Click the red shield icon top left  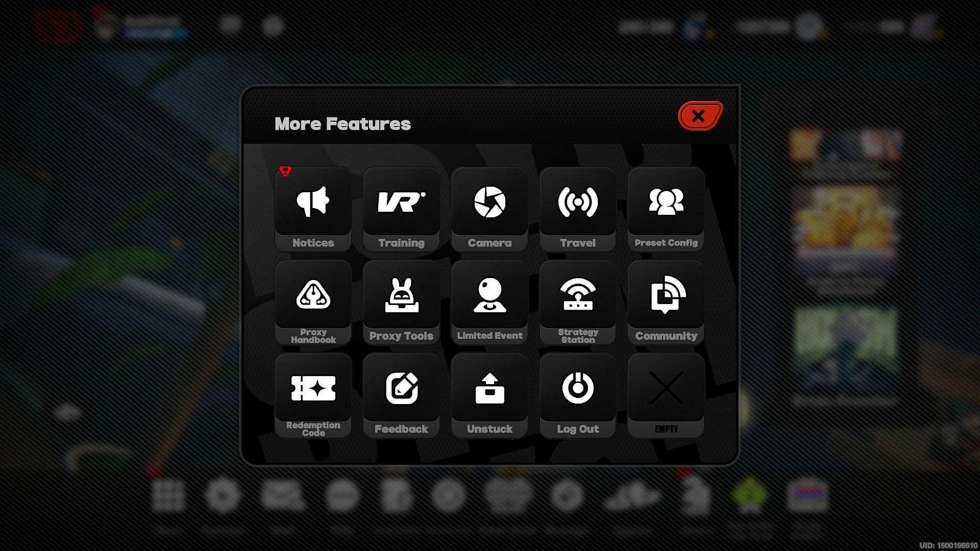click(284, 171)
